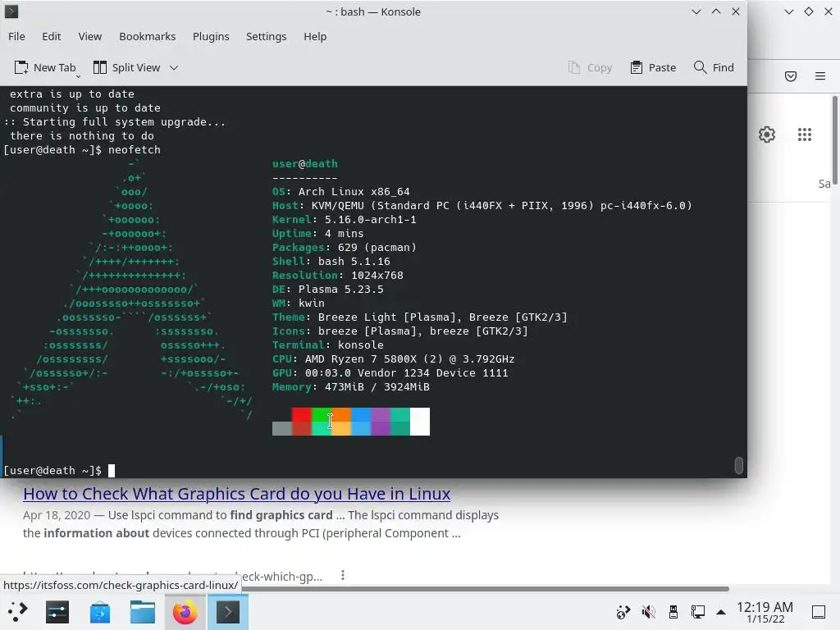Click the Konsole window icon in title bar
This screenshot has width=840, height=630.
[x=11, y=11]
